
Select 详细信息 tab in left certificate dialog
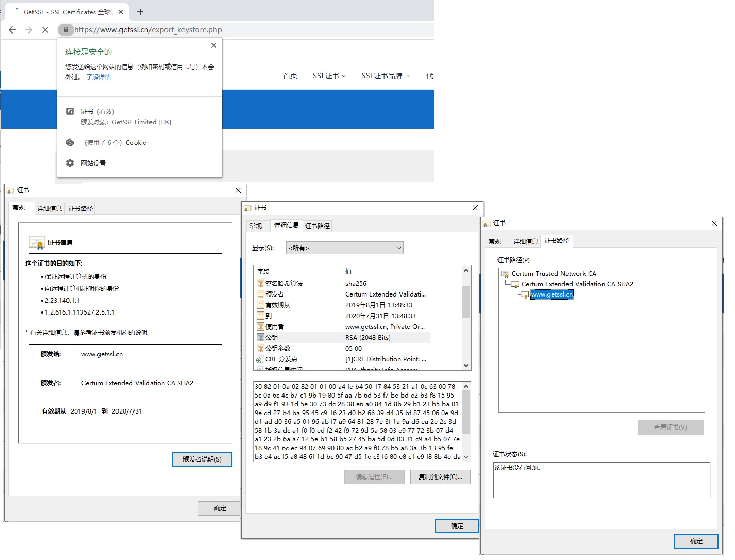point(49,208)
